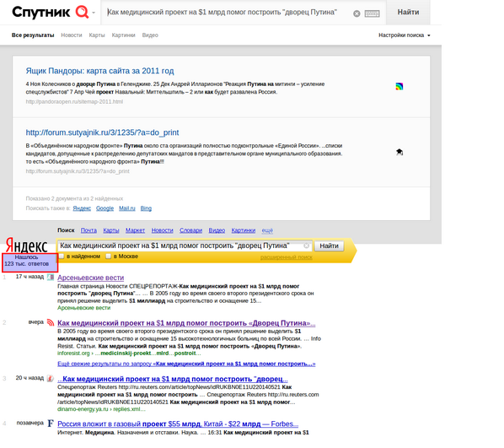
Task: Search also in 'Bing' link
Action: (146, 208)
